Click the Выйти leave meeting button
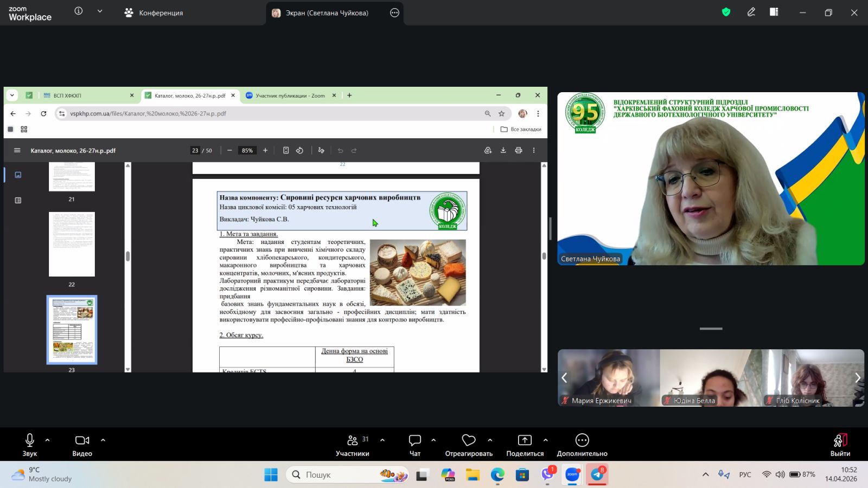 [x=840, y=445]
